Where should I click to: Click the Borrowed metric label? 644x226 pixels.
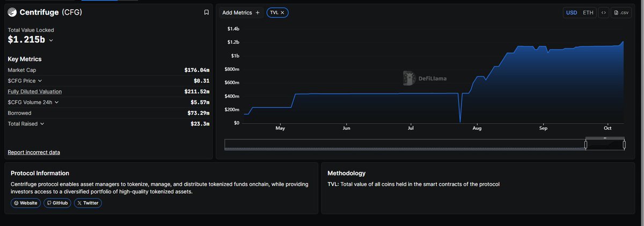click(x=19, y=113)
